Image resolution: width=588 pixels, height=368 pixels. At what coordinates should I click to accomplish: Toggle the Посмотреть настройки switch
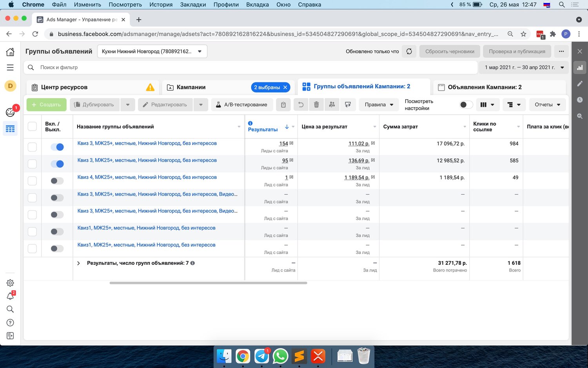click(x=466, y=105)
